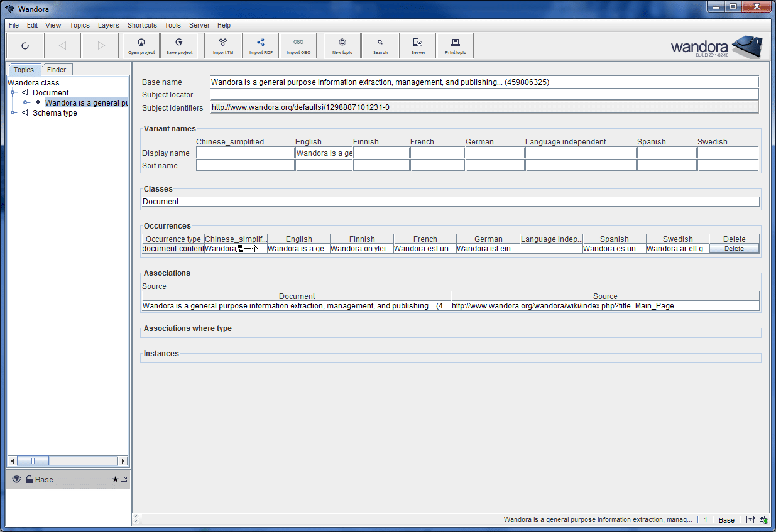Viewport: 776px width, 532px height.
Task: Switch to the Finder tab
Action: [x=57, y=70]
